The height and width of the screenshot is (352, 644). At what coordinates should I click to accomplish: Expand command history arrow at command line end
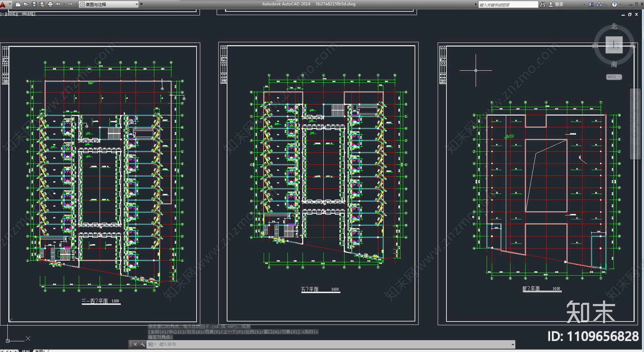tap(513, 344)
